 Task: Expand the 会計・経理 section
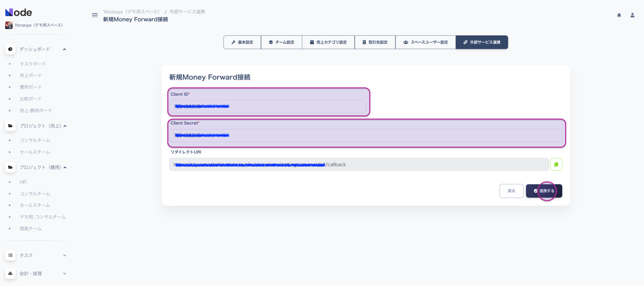click(65, 273)
